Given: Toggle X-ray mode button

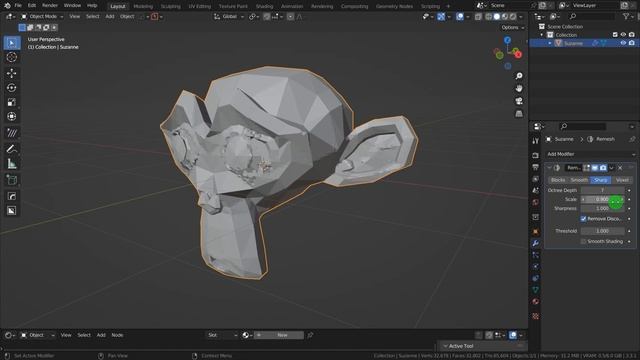Looking at the screenshot, I should point(478,17).
